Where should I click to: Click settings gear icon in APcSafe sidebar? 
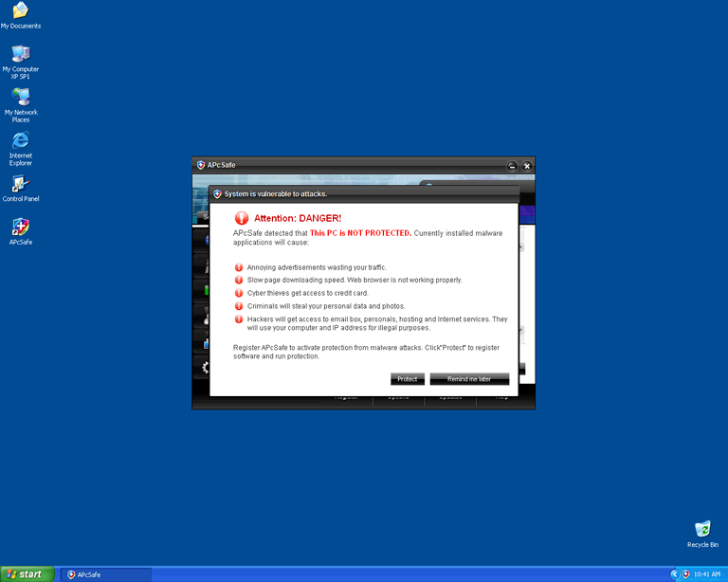pos(204,367)
